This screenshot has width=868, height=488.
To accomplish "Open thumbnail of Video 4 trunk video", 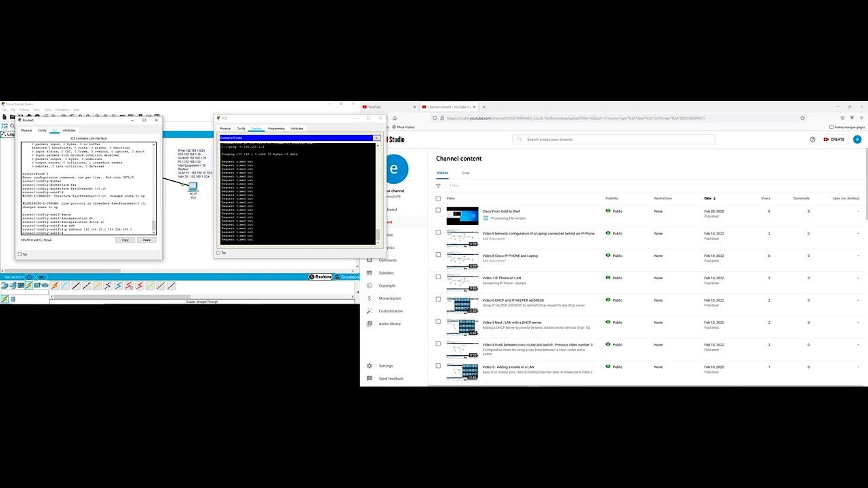I will [462, 350].
